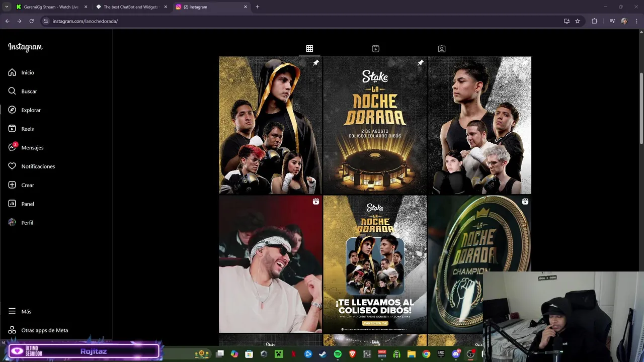Open Microsoft Store on taskbar

pyautogui.click(x=249, y=354)
